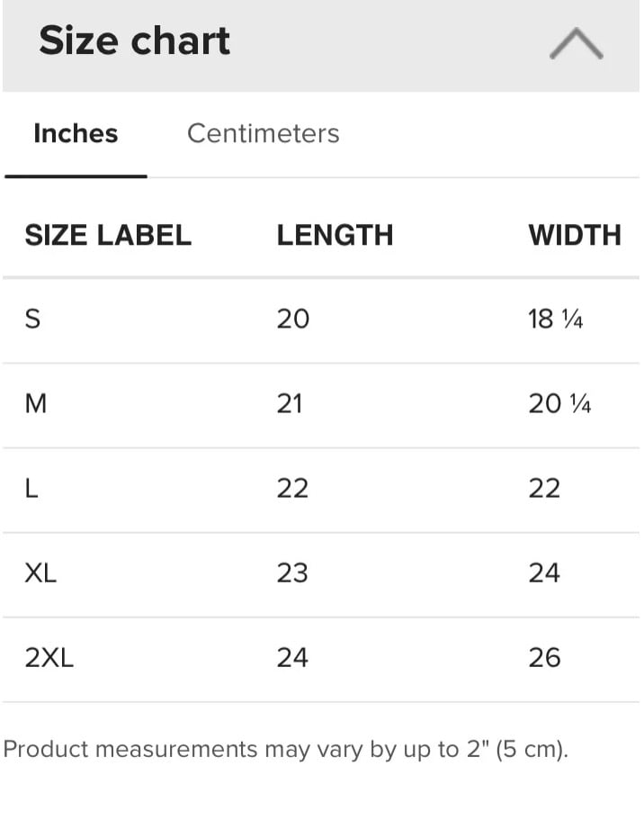Select the S size row label
644x820 pixels.
coord(32,320)
